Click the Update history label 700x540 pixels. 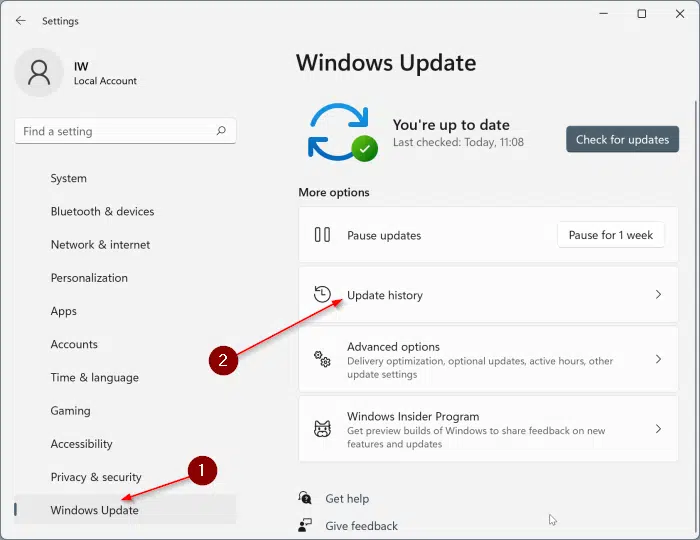click(384, 295)
